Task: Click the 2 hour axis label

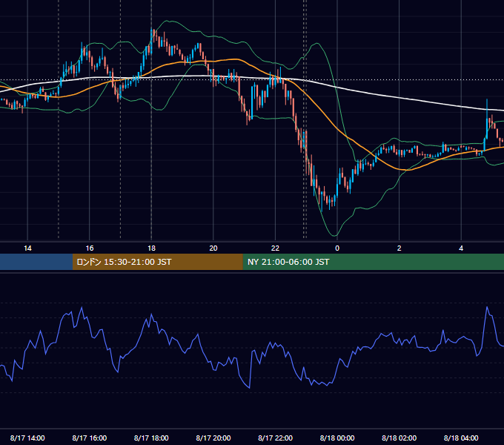Action: [399, 248]
